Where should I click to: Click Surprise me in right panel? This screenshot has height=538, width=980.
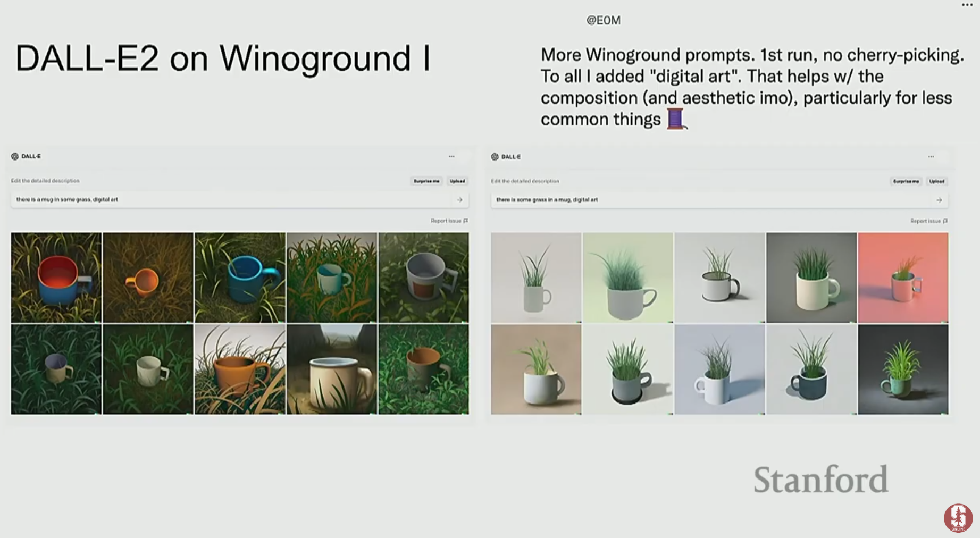click(906, 181)
